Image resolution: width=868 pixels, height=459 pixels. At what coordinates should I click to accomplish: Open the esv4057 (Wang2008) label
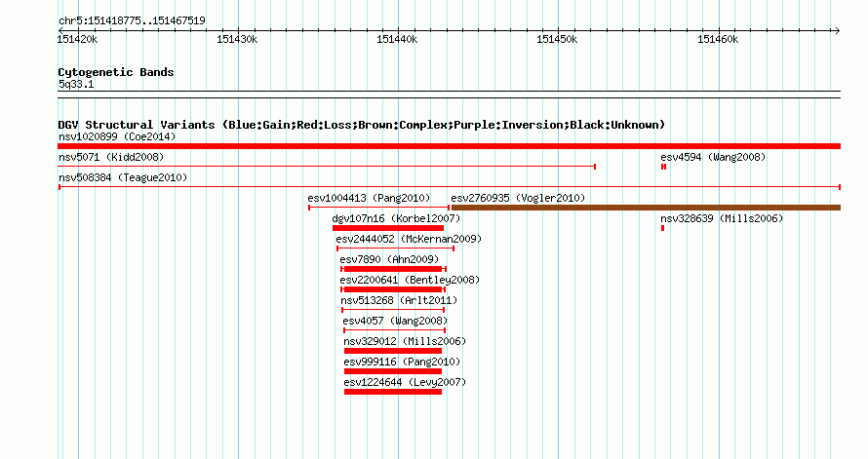point(395,321)
